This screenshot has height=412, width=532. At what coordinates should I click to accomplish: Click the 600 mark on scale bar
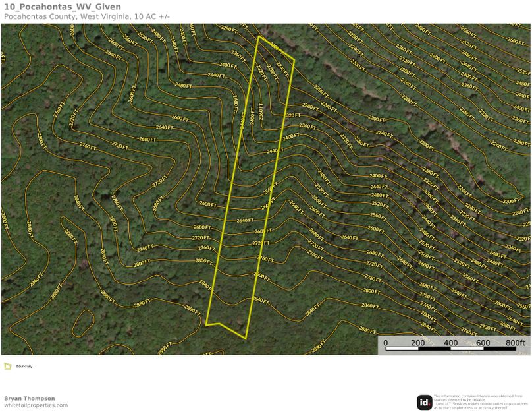point(483,343)
